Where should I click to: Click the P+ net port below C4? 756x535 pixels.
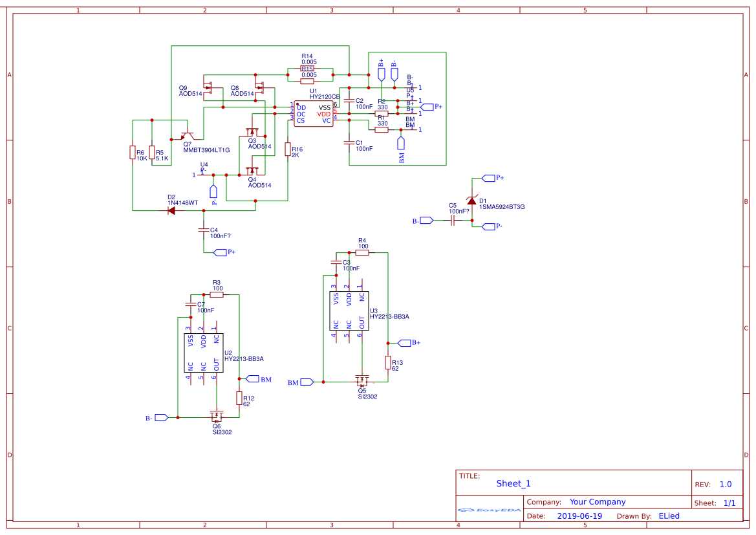pos(220,252)
